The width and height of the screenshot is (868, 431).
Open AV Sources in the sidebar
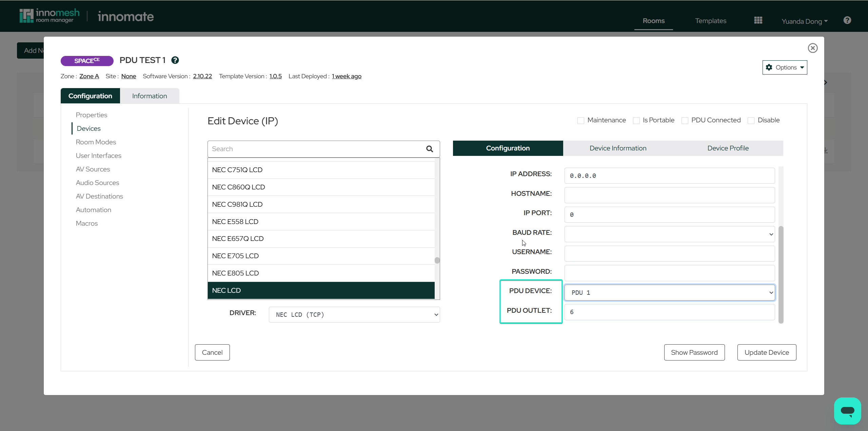click(x=93, y=169)
